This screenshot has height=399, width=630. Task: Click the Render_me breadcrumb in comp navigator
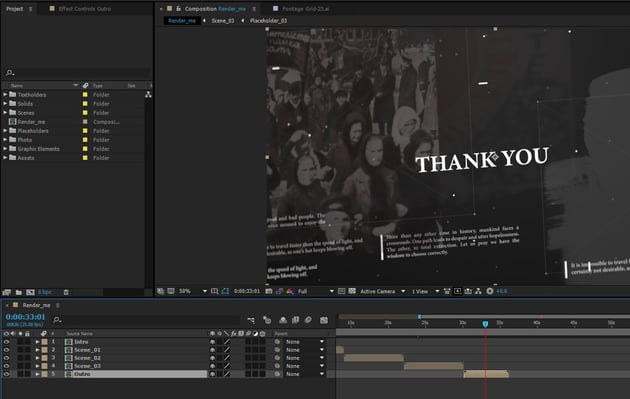click(182, 20)
